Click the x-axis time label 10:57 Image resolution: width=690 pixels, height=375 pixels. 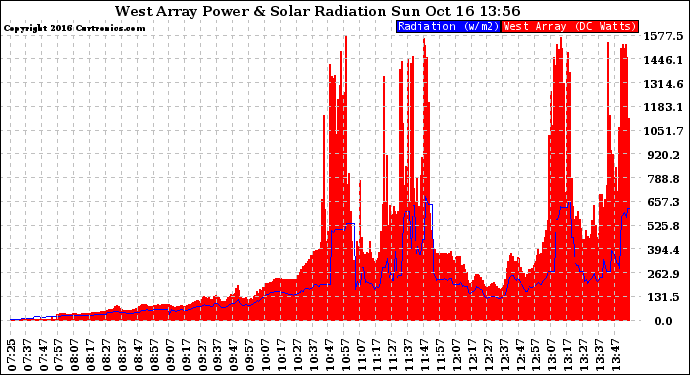point(345,355)
